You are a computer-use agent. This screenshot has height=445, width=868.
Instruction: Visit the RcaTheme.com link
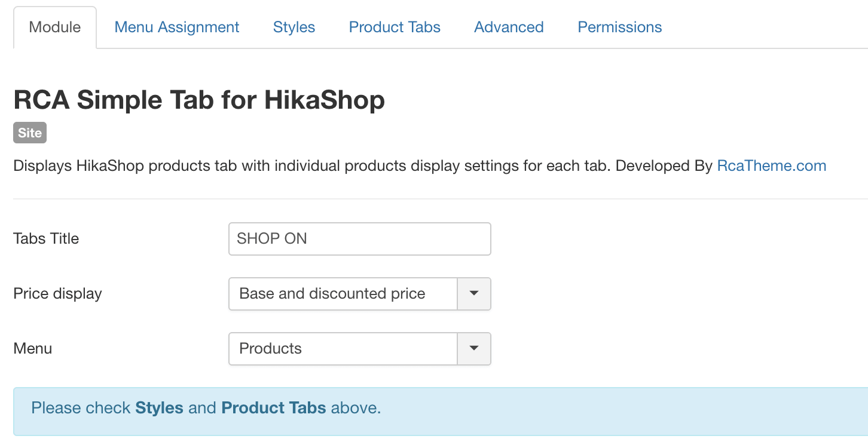point(772,165)
